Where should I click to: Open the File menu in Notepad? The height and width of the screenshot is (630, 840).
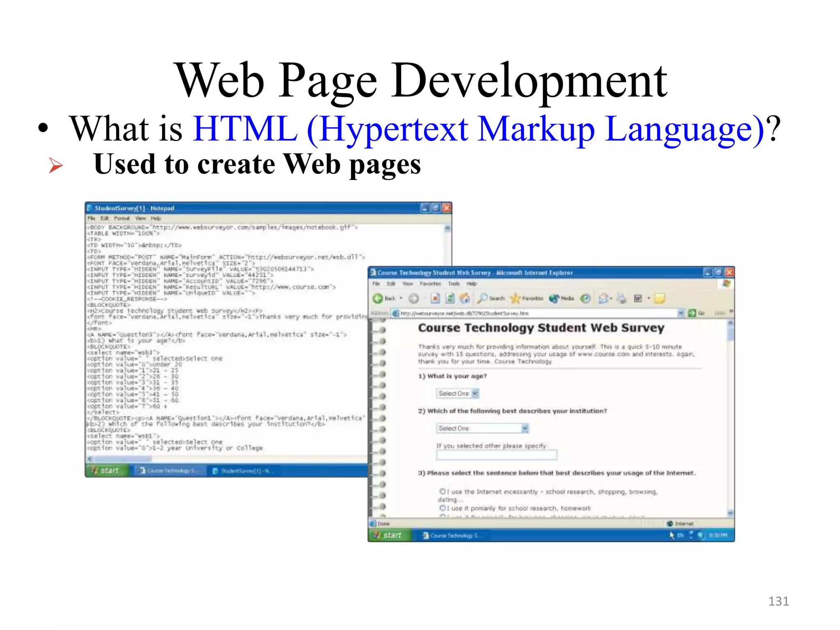click(x=91, y=218)
